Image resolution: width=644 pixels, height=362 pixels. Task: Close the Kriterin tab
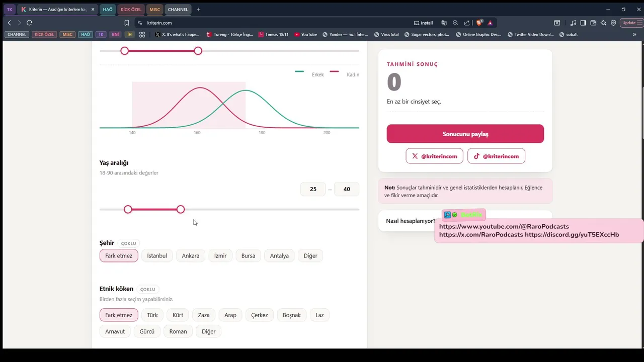click(93, 10)
